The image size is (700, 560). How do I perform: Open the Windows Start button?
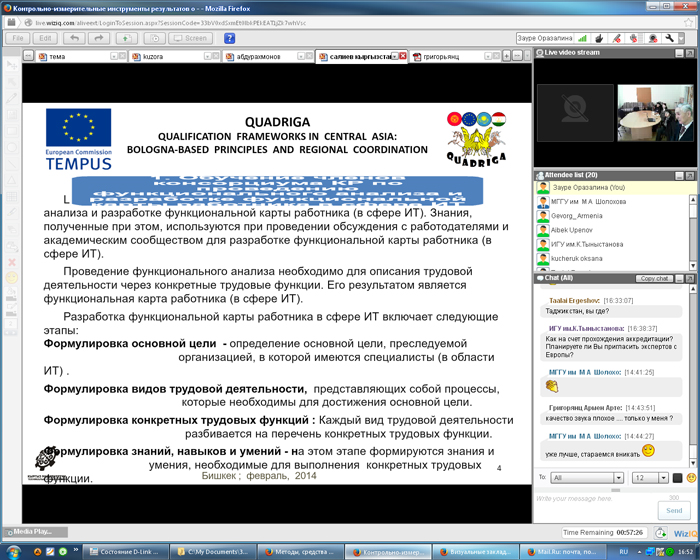[x=14, y=552]
